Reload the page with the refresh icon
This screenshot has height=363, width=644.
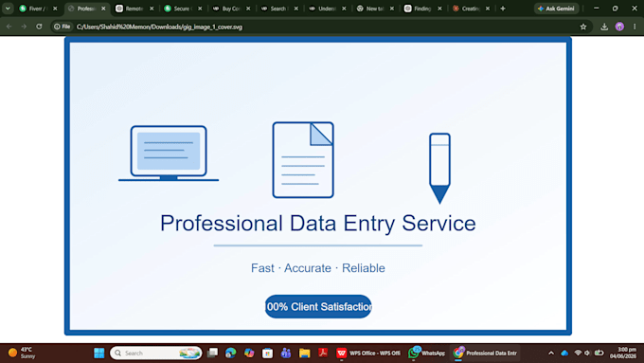(39, 27)
